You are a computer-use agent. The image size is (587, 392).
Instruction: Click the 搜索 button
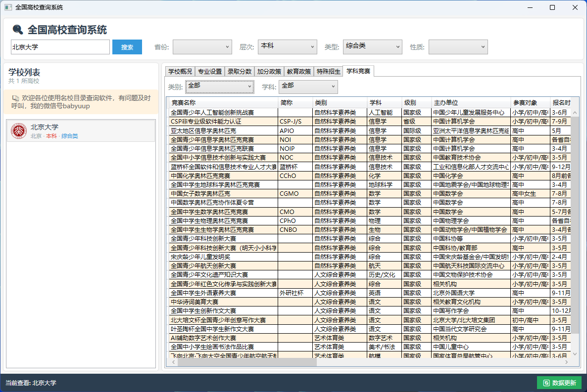point(127,47)
